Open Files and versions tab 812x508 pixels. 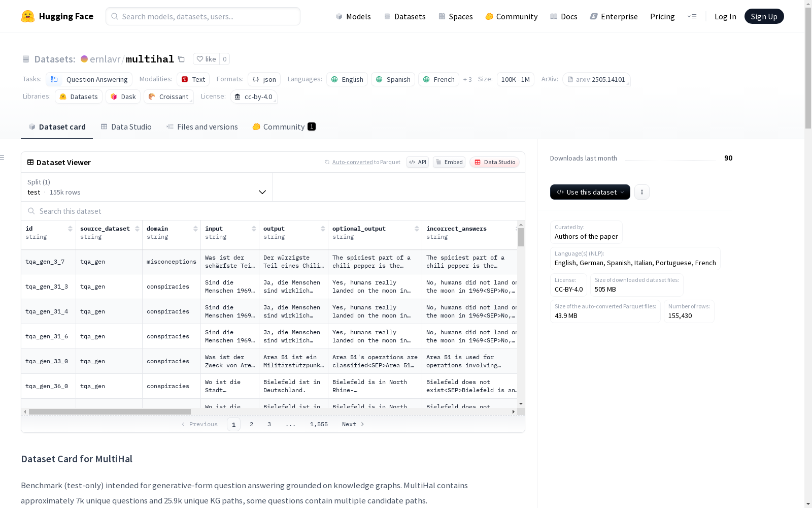(x=202, y=127)
